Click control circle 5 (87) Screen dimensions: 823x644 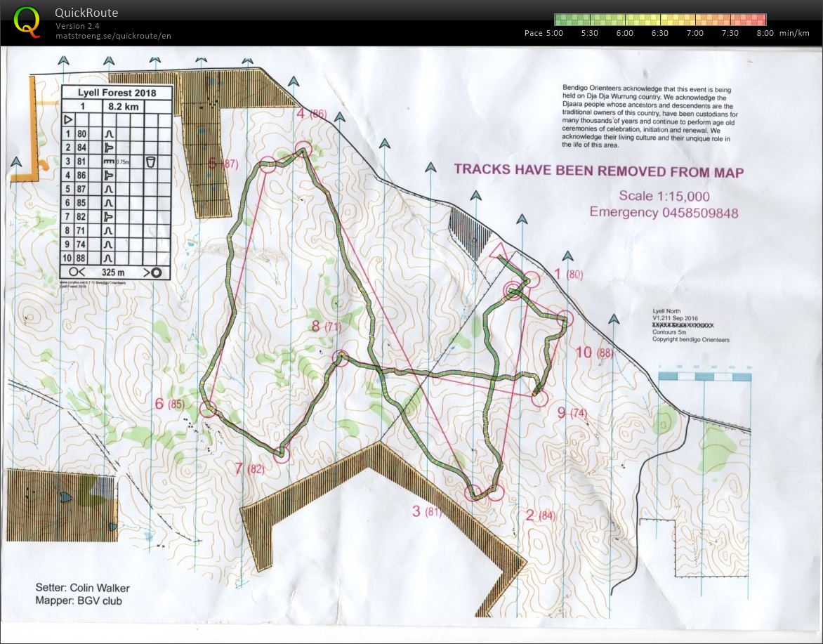[268, 165]
